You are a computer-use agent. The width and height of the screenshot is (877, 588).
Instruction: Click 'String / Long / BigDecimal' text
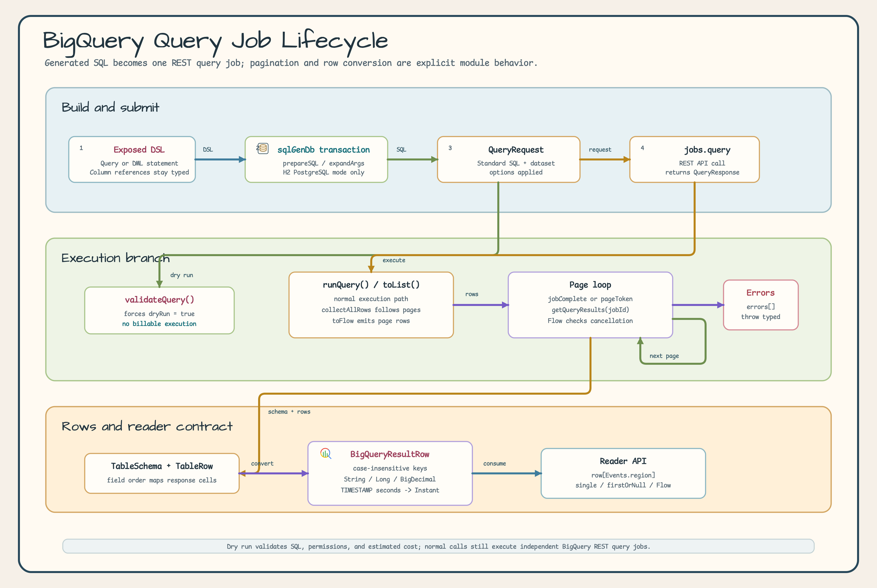coord(390,479)
